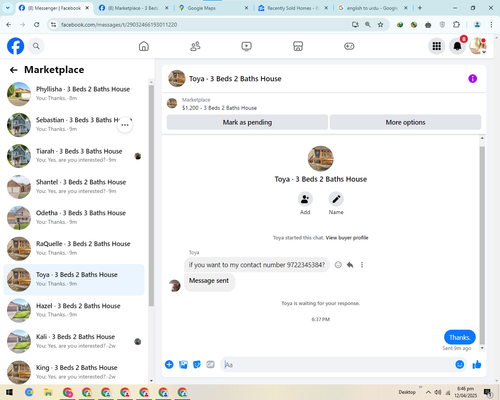Viewport: 500px width, 400px height.
Task: Open Friends icon in top navigation
Action: click(195, 46)
